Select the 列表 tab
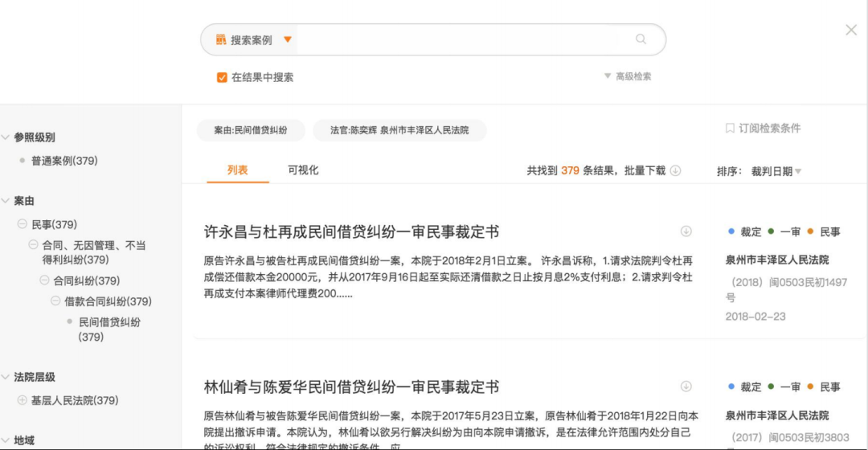 tap(237, 170)
